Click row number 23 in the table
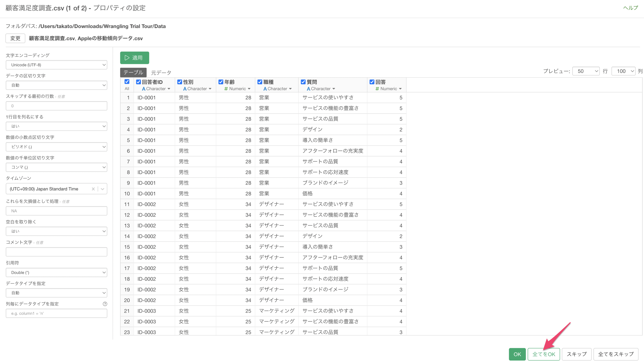Image resolution: width=644 pixels, height=364 pixels. (127, 332)
